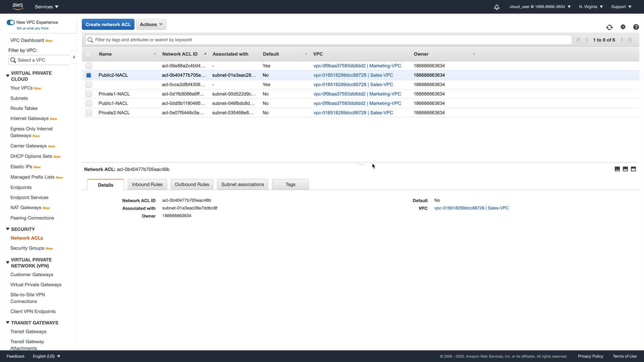This screenshot has width=644, height=362.
Task: Open the table settings gear icon
Action: 623,27
